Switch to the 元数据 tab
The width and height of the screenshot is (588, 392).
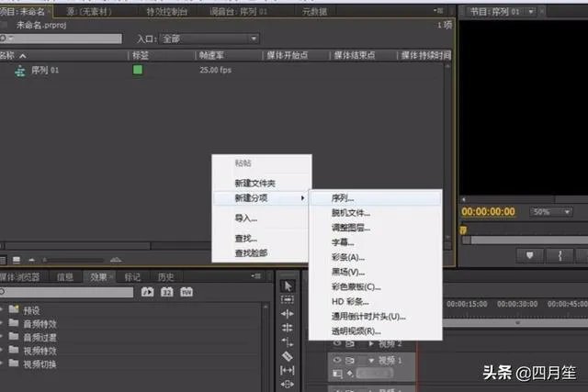314,12
